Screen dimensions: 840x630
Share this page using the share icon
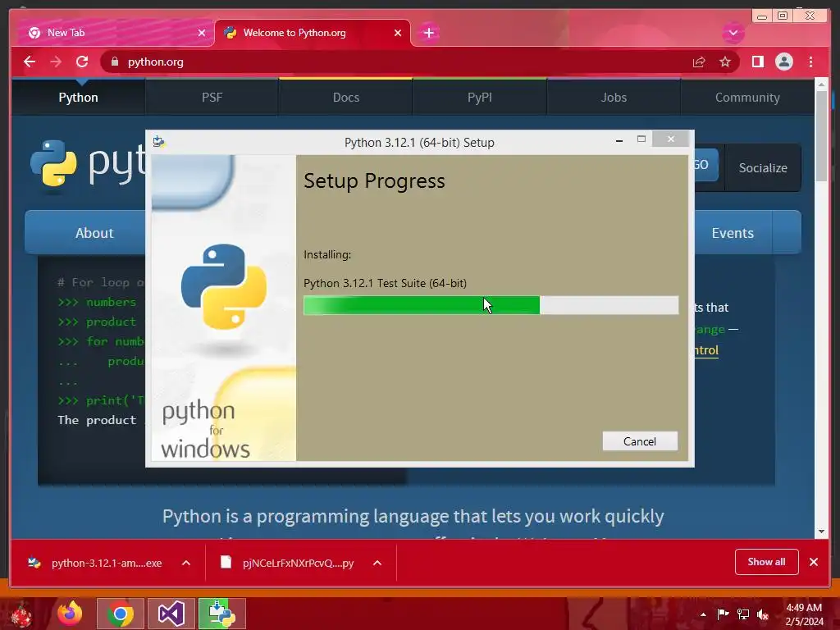click(699, 62)
